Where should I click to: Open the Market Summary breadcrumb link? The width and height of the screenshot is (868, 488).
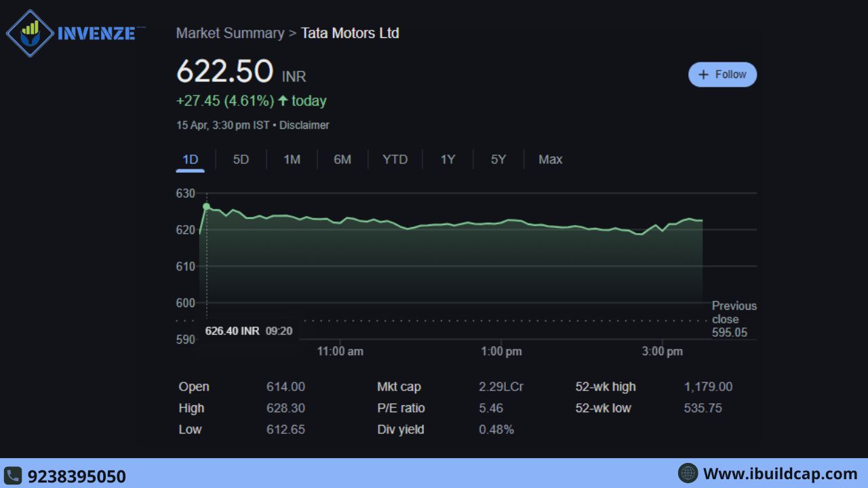(230, 33)
